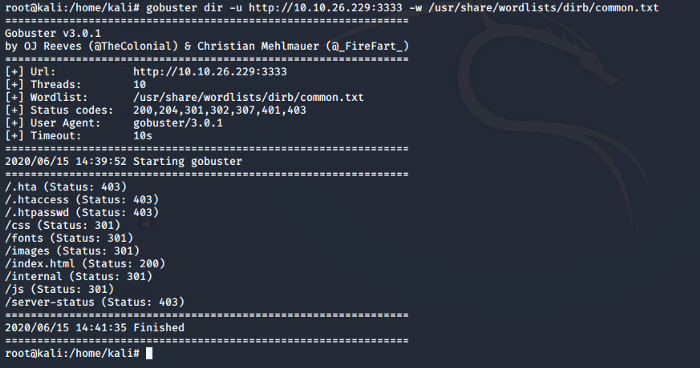Viewport: 700px width, 368px height.
Task: Click the Url value in gobuster settings
Action: 210,71
